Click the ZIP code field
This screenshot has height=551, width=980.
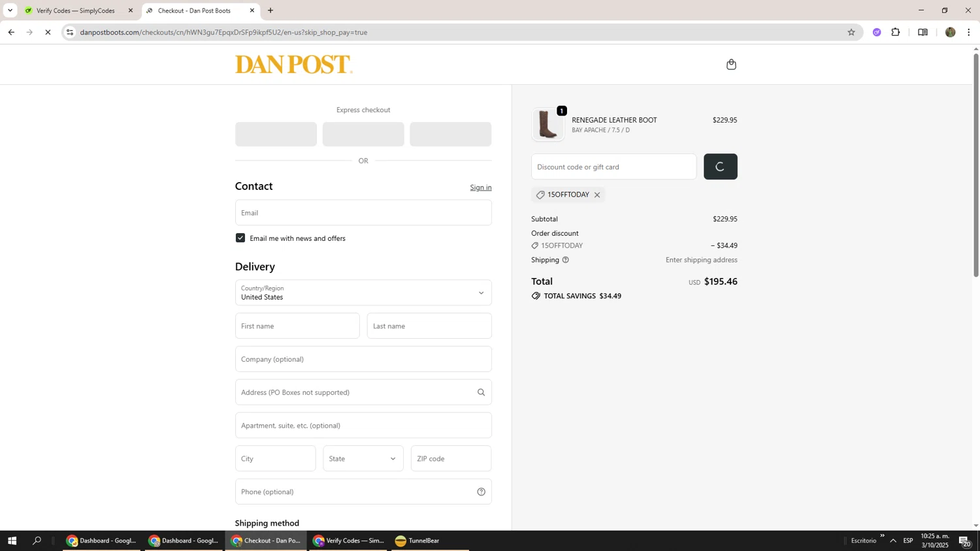click(451, 459)
